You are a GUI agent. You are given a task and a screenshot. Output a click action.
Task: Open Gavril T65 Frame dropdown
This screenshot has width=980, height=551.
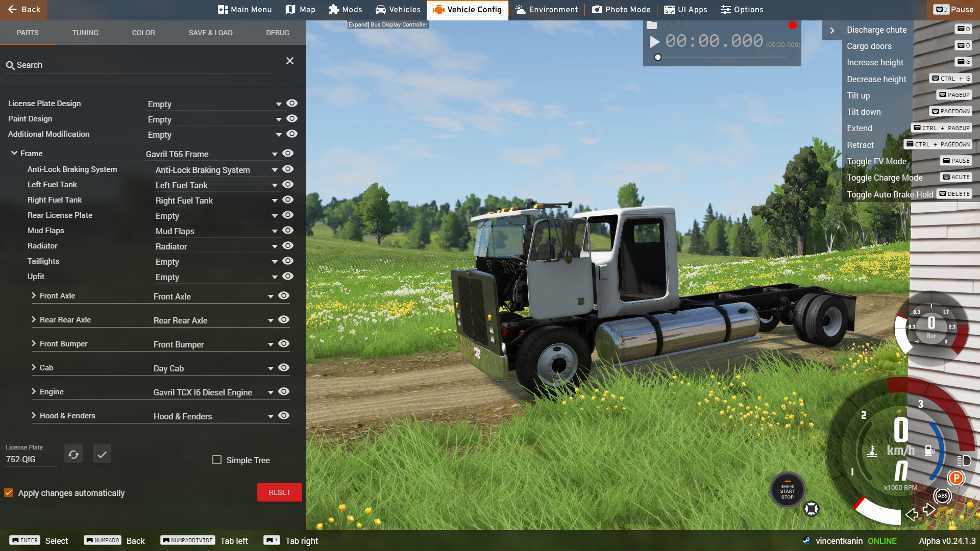coord(212,154)
